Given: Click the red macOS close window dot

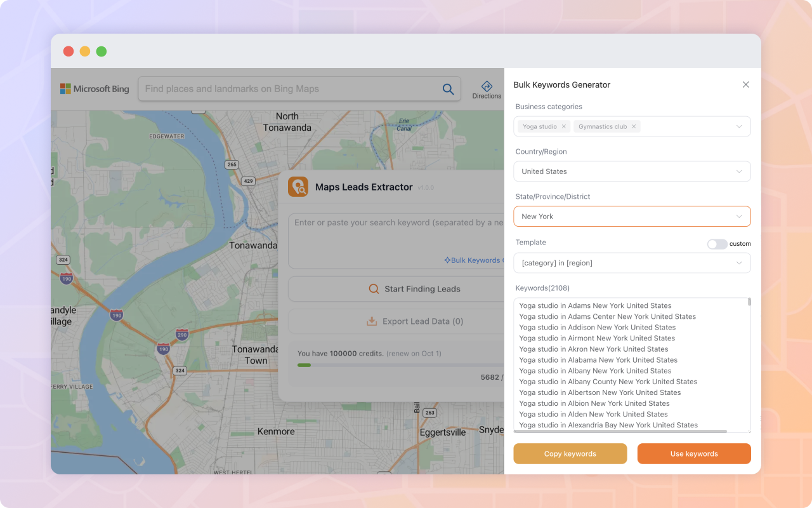Looking at the screenshot, I should point(69,51).
